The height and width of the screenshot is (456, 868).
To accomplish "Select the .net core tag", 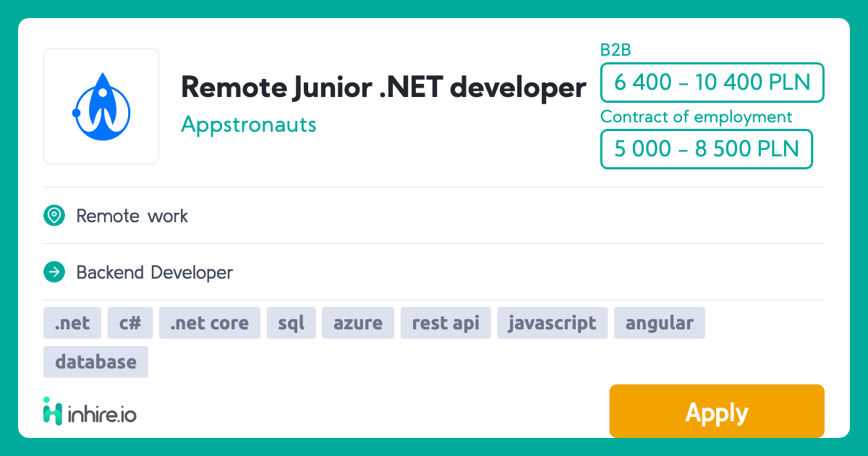I will (x=210, y=323).
